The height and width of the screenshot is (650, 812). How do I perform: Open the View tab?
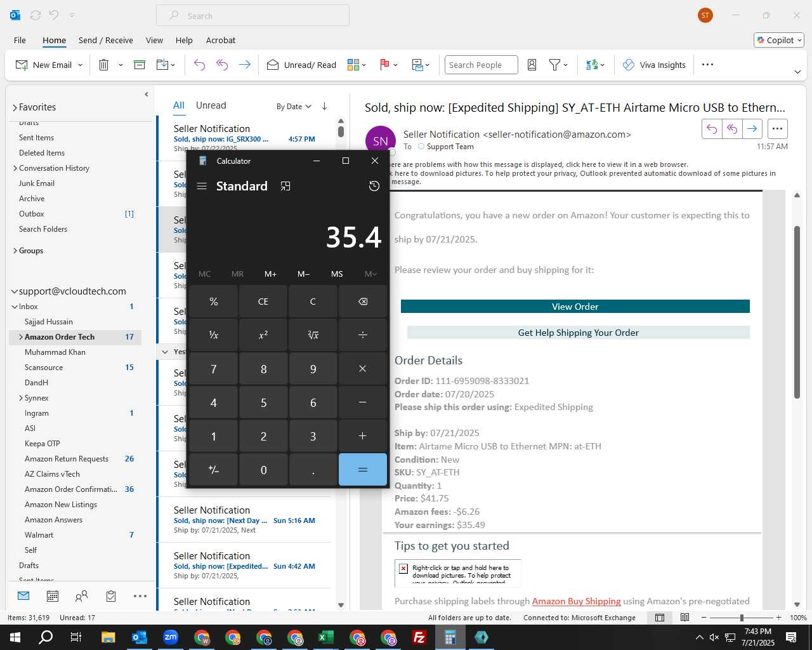(154, 40)
